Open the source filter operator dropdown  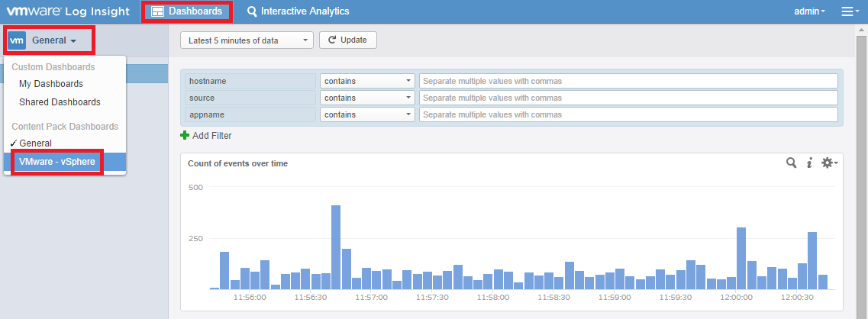[x=367, y=98]
